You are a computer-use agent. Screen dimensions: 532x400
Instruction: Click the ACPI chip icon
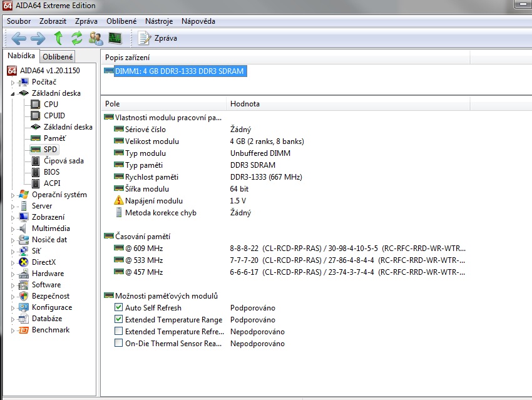(36, 183)
